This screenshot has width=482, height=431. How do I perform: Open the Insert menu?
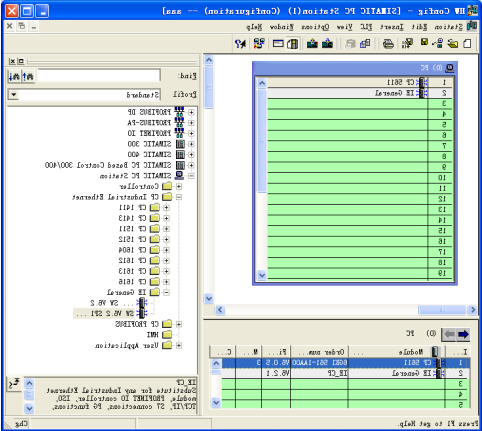392,27
